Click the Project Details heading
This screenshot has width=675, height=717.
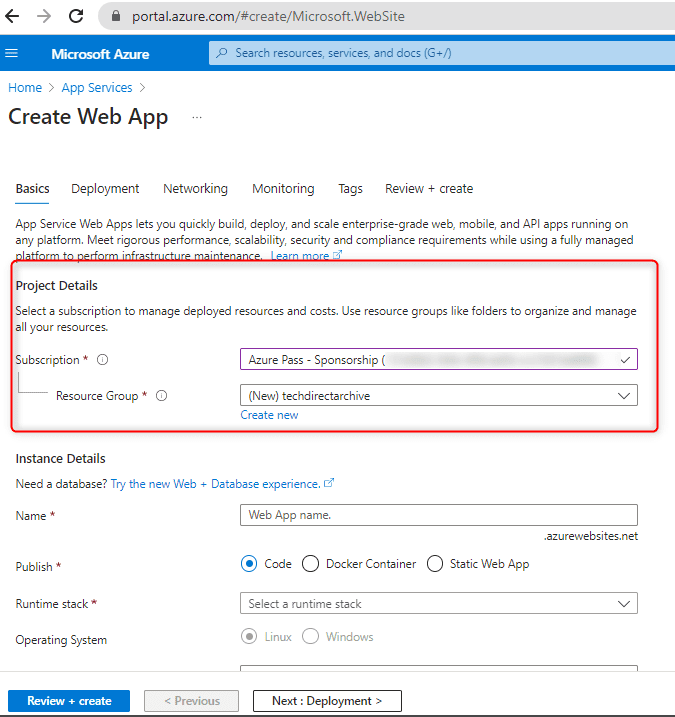[x=57, y=286]
